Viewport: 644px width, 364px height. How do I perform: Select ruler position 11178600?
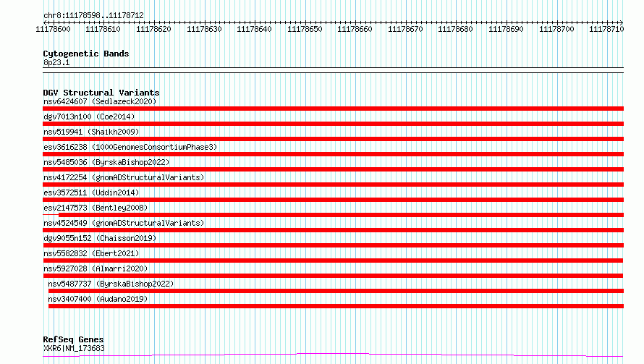pos(53,29)
